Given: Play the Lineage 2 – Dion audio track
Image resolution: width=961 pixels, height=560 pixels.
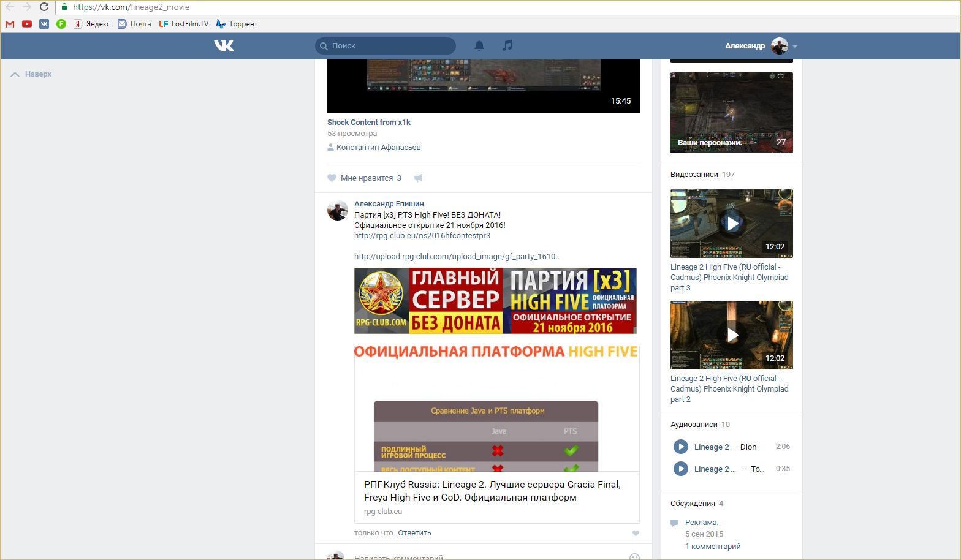Looking at the screenshot, I should point(680,447).
